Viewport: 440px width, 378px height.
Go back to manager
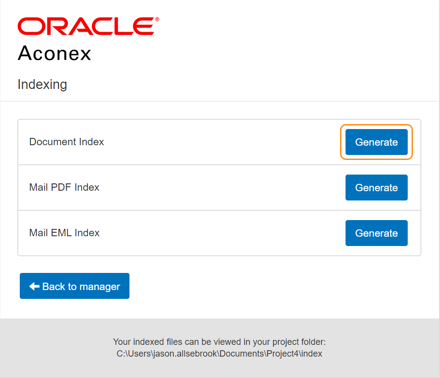(75, 286)
